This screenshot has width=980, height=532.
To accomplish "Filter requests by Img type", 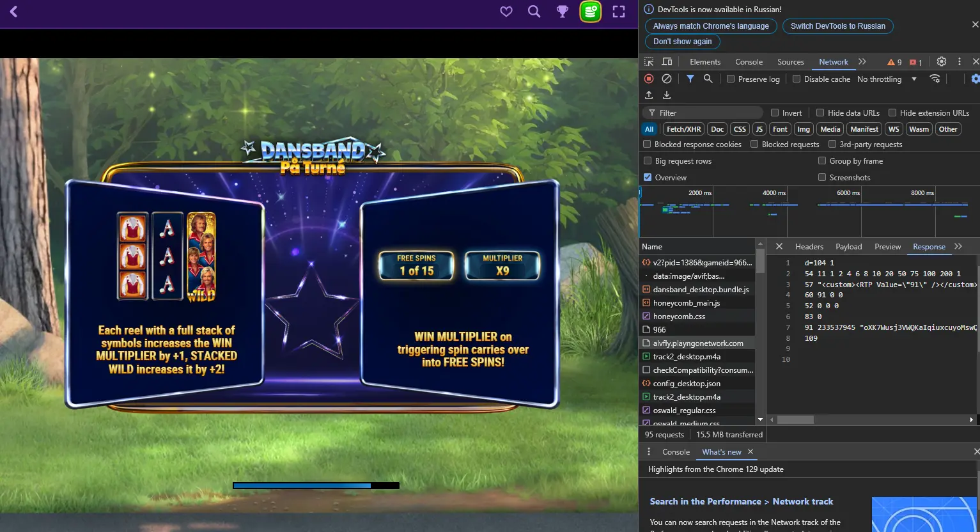I will tap(804, 129).
